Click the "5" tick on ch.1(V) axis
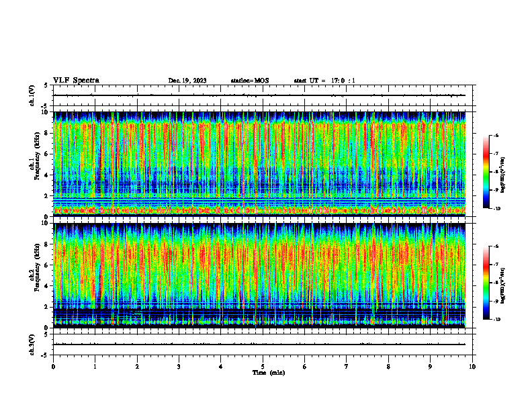Screen dimensions: 532x411 (46, 85)
